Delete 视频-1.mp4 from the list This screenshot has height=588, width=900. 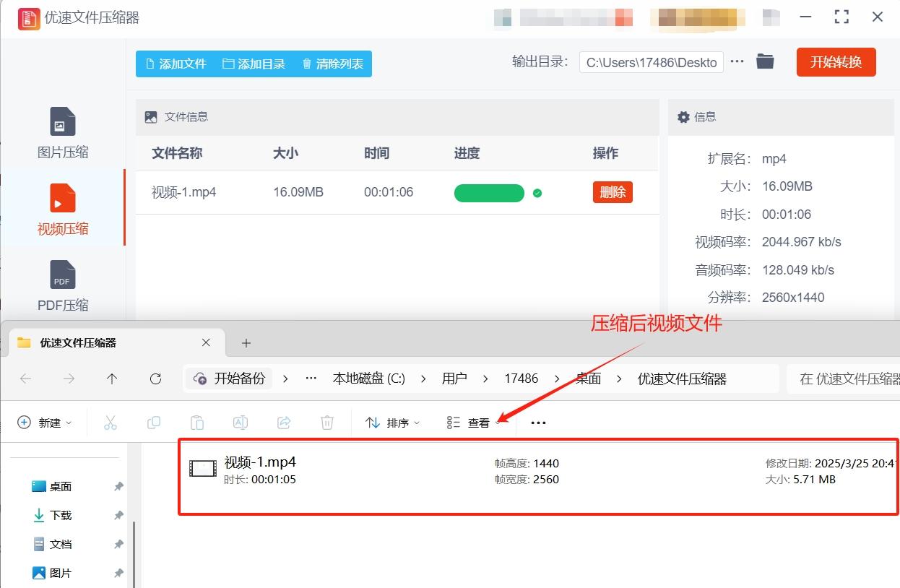(613, 192)
